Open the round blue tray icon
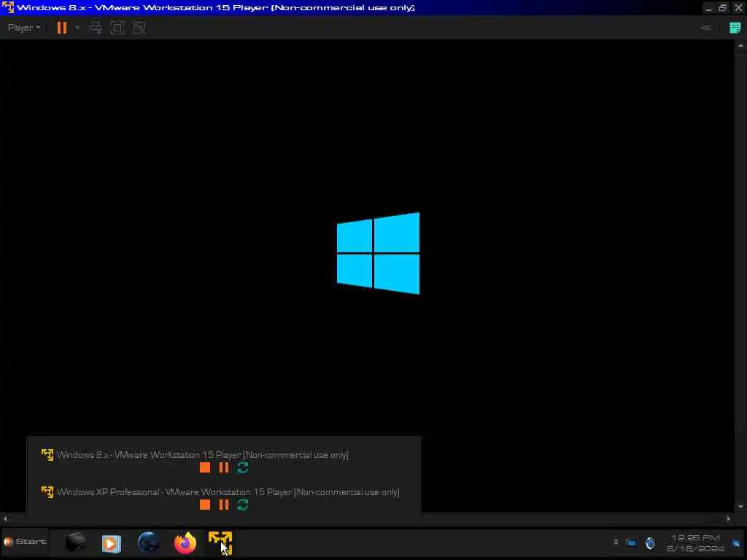The image size is (747, 560). coord(650,542)
